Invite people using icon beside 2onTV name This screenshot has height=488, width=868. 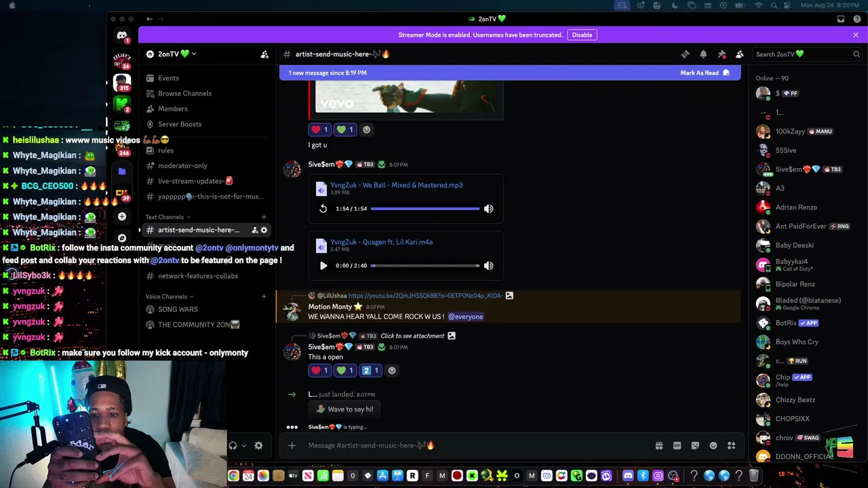click(264, 54)
